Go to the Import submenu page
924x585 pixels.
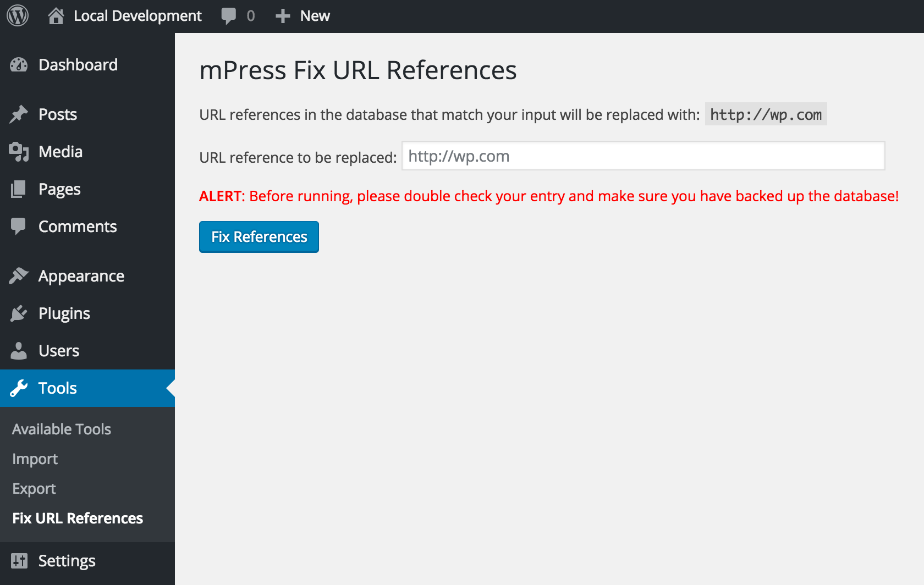click(x=35, y=459)
